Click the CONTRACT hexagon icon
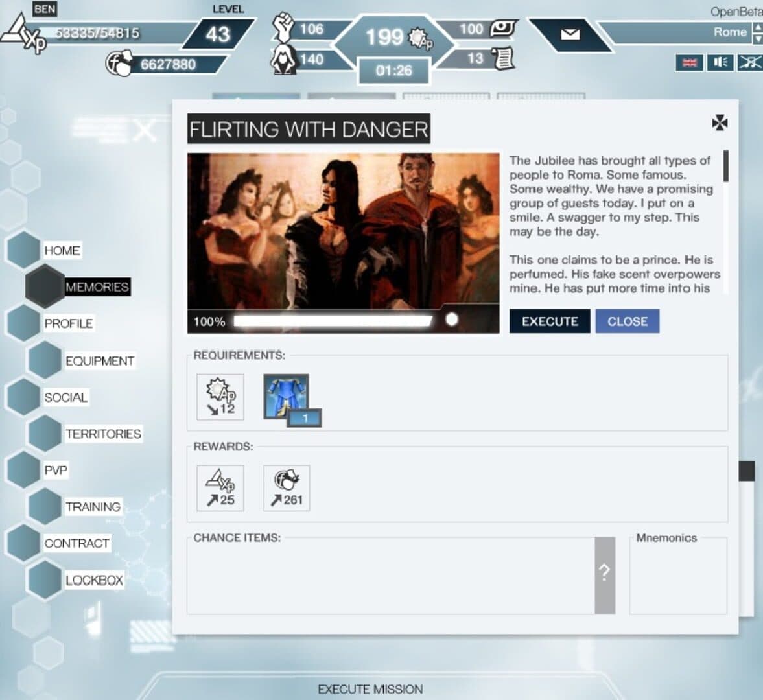Image resolution: width=763 pixels, height=700 pixels. pos(23,543)
